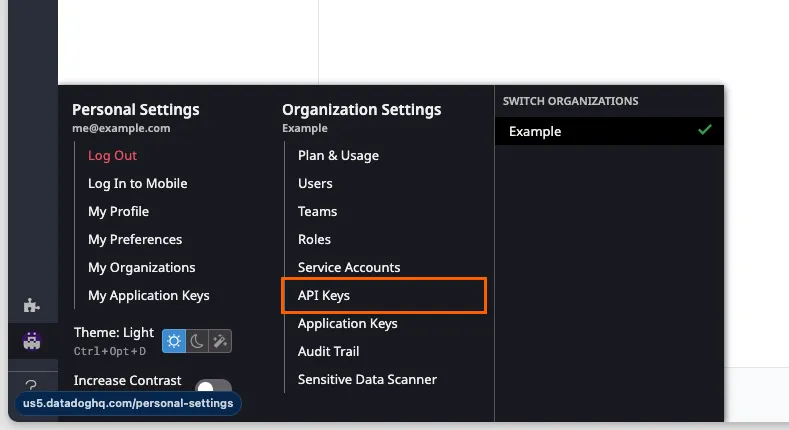Select the dark theme moon icon

click(197, 341)
